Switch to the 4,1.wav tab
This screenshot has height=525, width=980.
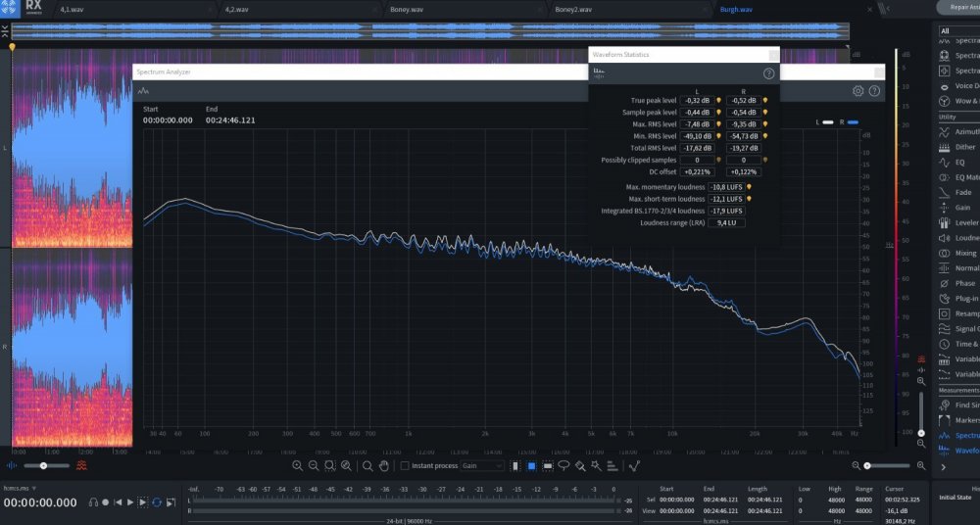tap(72, 10)
